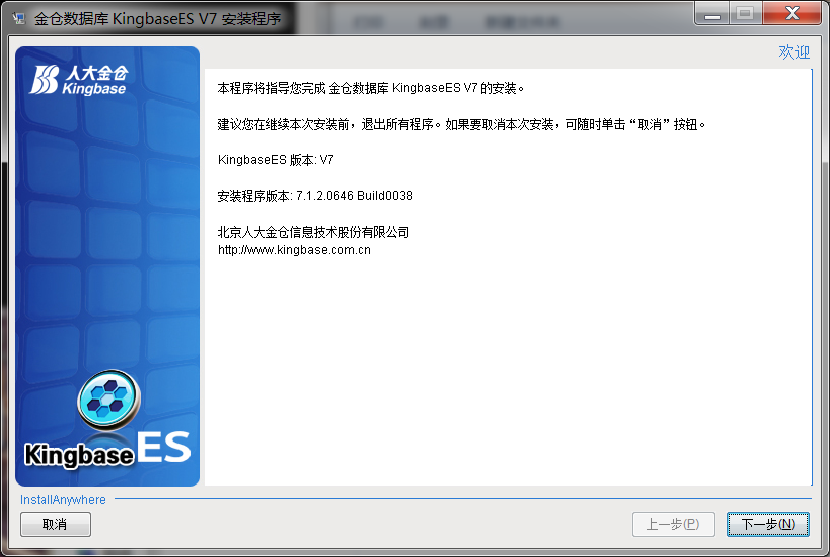
Task: Click the window title 金仓数据库 KingbaseES V7 安装程序
Action: point(157,19)
